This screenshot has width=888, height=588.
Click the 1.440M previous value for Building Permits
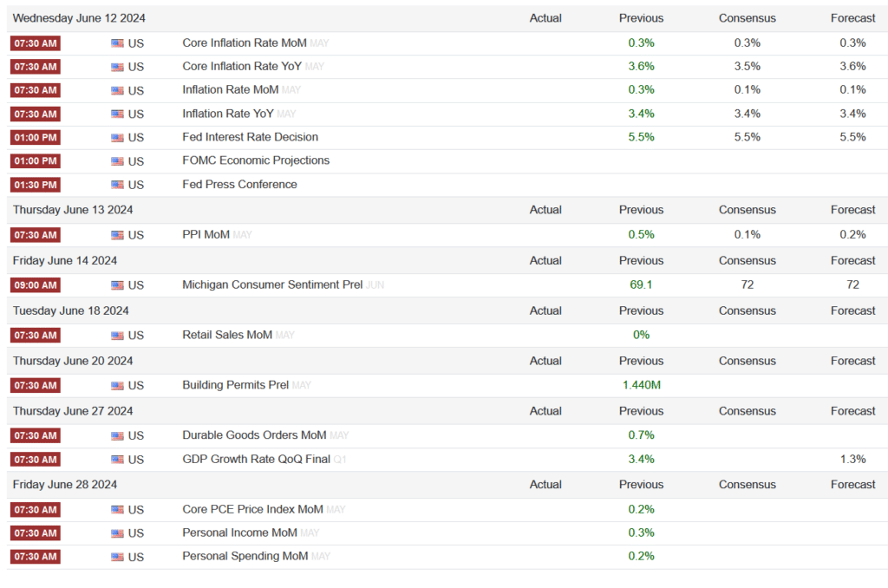(x=642, y=385)
